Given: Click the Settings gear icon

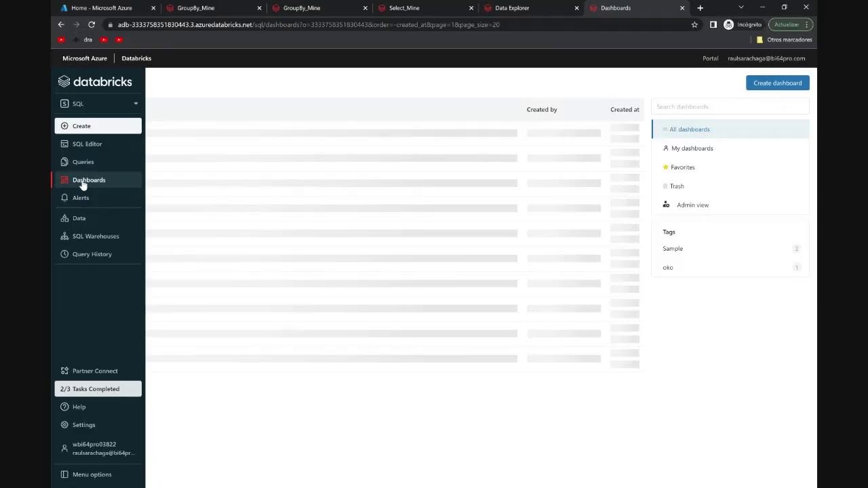Looking at the screenshot, I should [64, 425].
